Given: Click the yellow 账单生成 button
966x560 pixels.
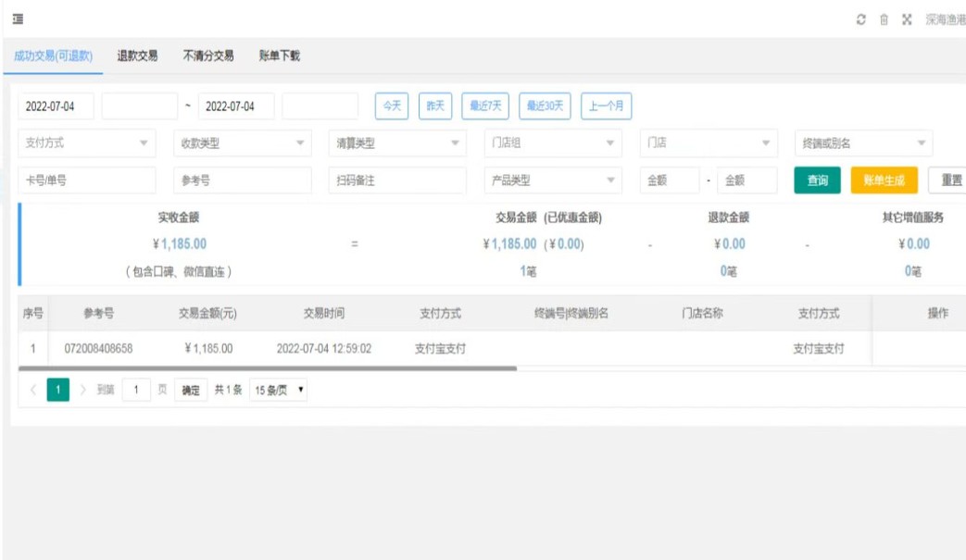Looking at the screenshot, I should click(x=884, y=180).
